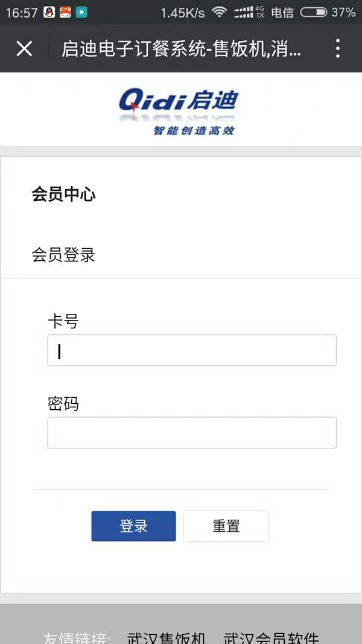Screen dimensions: 362x644
Task: Select the 会员登录 section label
Action: (x=64, y=255)
